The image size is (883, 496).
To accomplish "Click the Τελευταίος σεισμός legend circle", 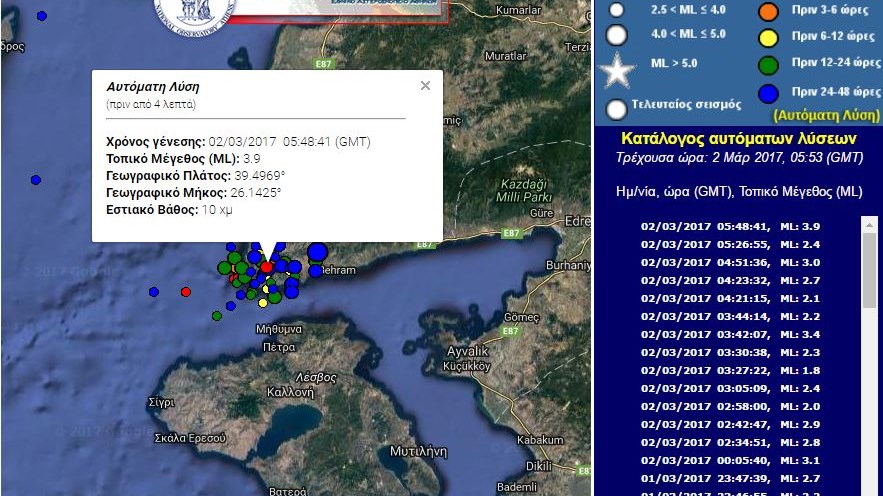I will pyautogui.click(x=617, y=109).
